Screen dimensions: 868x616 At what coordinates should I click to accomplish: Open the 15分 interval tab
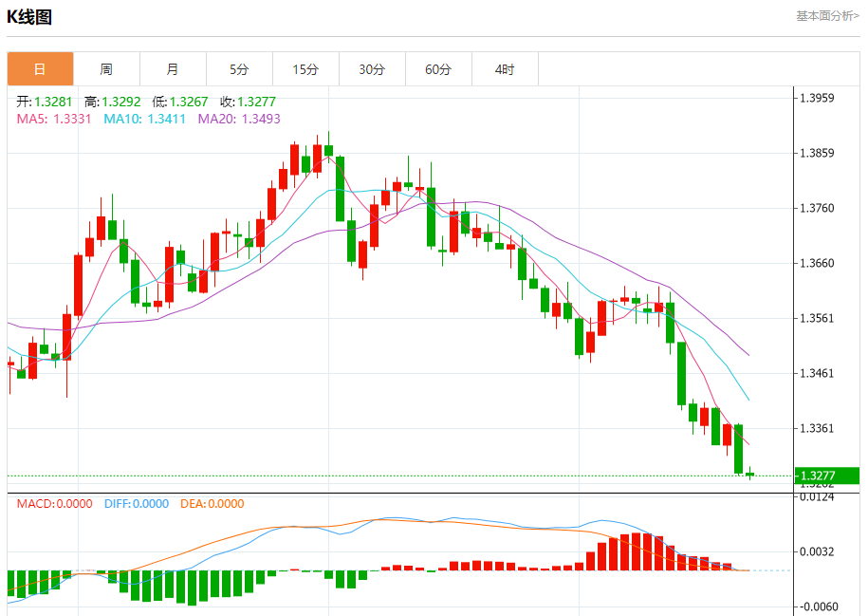[305, 69]
